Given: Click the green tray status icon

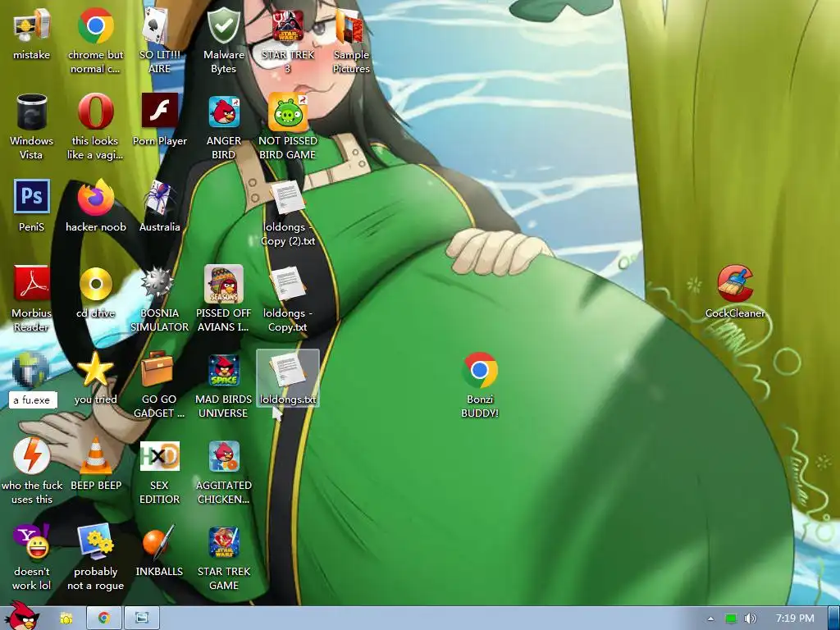Looking at the screenshot, I should [x=731, y=619].
